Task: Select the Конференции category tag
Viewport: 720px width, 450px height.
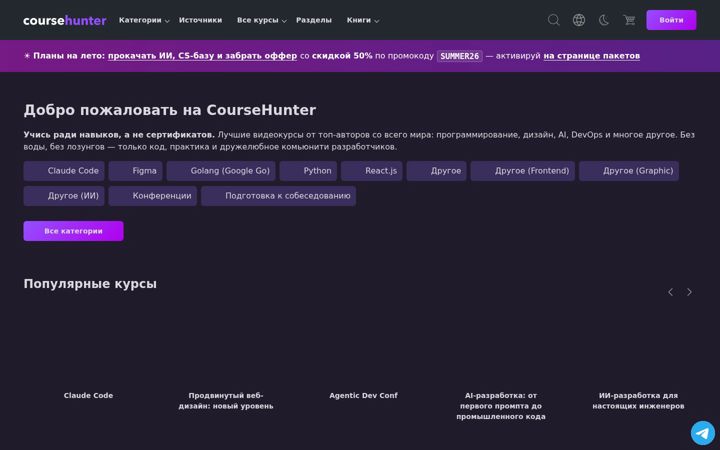Action: click(152, 196)
